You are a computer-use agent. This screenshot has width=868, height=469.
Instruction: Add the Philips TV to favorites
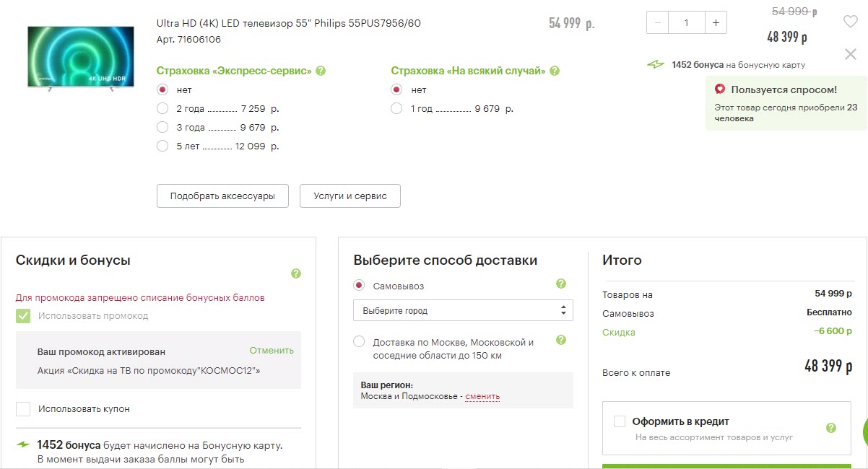point(851,21)
